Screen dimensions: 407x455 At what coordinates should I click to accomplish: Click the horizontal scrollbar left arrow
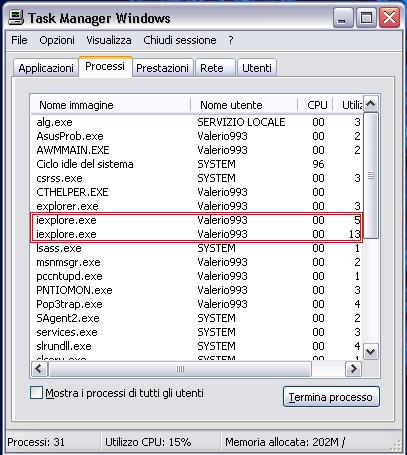pos(39,369)
